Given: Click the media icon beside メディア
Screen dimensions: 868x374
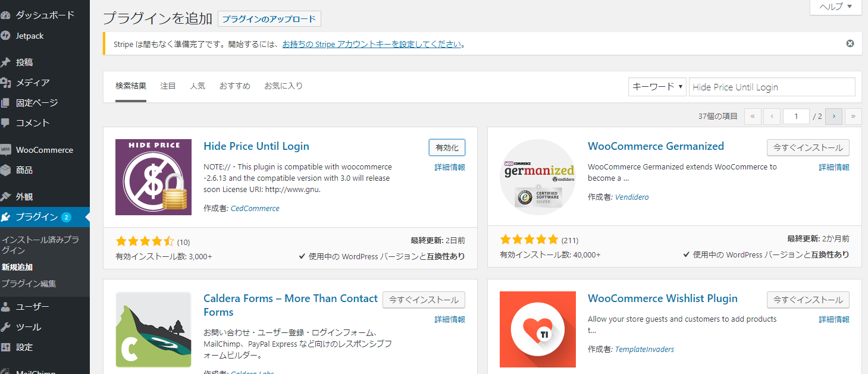Looking at the screenshot, I should point(5,83).
